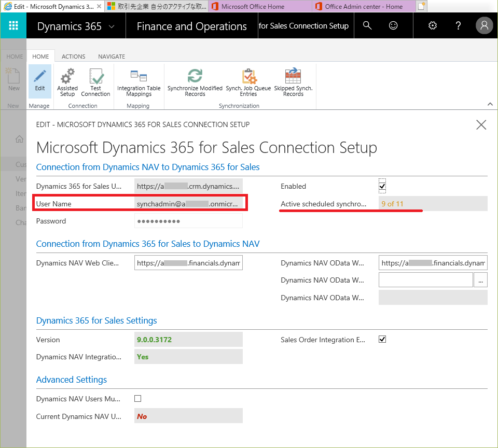The image size is (498, 448).
Task: Check Dynamics NAV Users Must Map checkbox
Action: tap(138, 398)
